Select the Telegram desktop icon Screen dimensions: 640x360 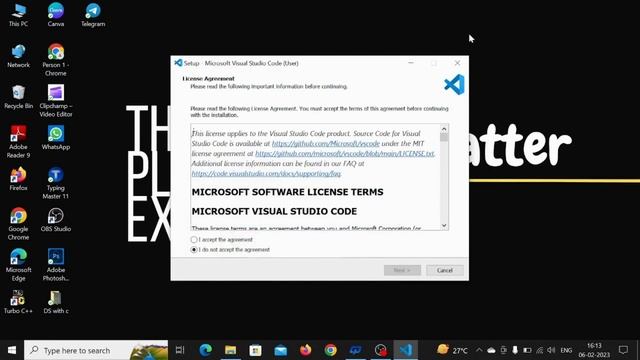(x=93, y=15)
